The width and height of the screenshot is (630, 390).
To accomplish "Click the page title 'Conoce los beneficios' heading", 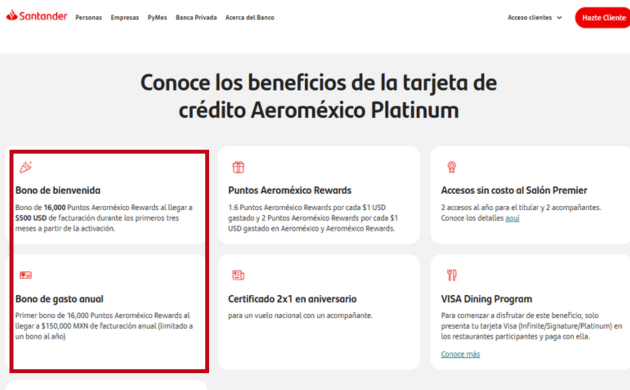I will click(318, 96).
